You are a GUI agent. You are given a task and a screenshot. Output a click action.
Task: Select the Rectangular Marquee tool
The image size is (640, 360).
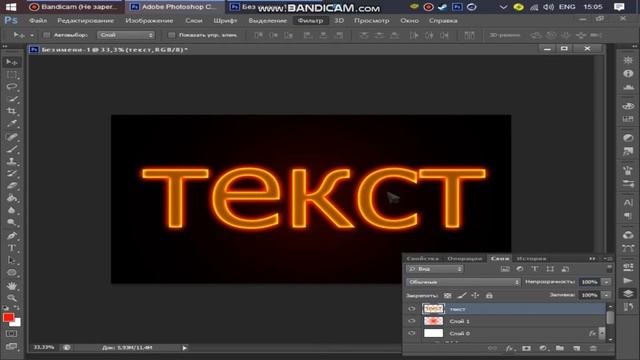(11, 75)
